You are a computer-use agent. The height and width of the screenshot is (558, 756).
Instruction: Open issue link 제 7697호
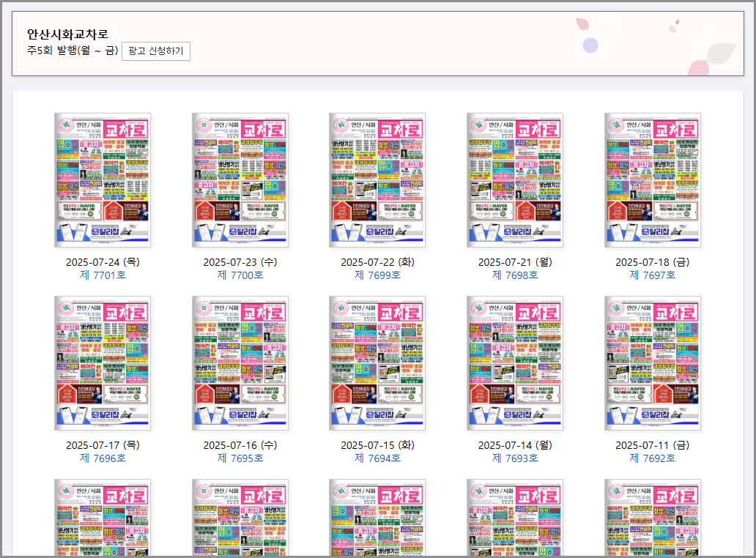point(652,275)
